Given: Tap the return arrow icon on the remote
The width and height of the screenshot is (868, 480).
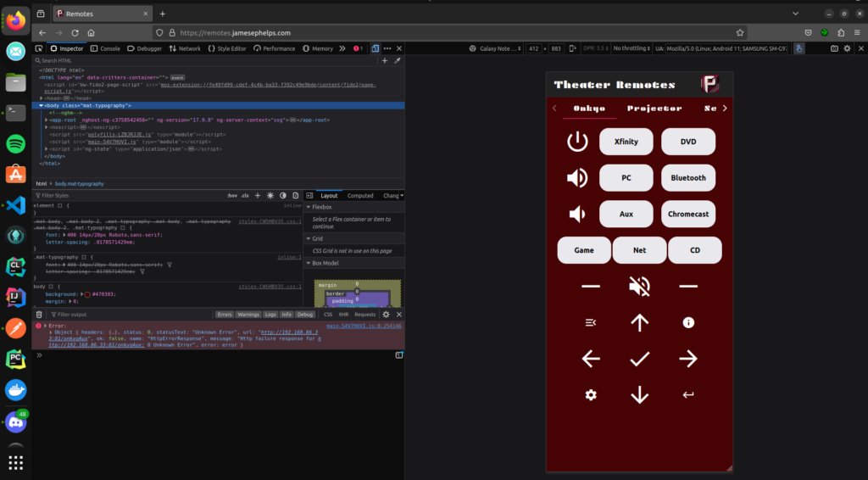Looking at the screenshot, I should [688, 394].
